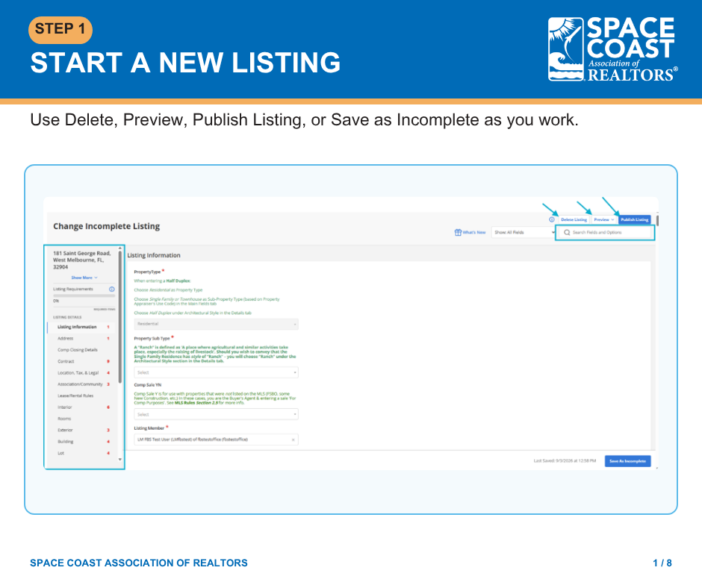Image resolution: width=702 pixels, height=588 pixels.
Task: Click the Listing Member field
Action: pyautogui.click(x=217, y=440)
